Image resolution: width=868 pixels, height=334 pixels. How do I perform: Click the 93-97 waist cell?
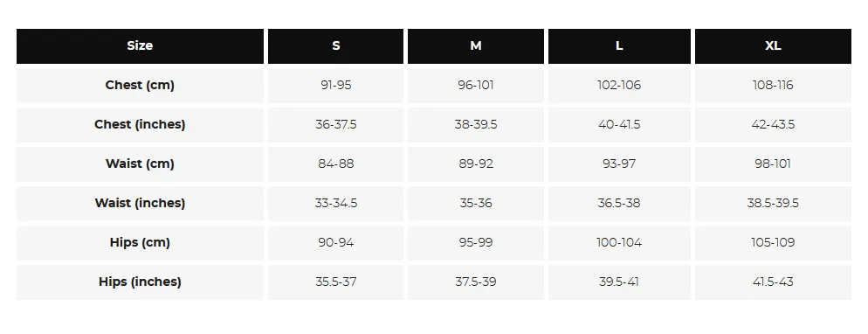coord(619,164)
